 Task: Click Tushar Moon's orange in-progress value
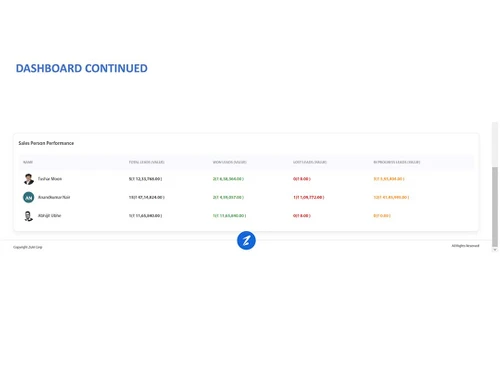tap(389, 179)
